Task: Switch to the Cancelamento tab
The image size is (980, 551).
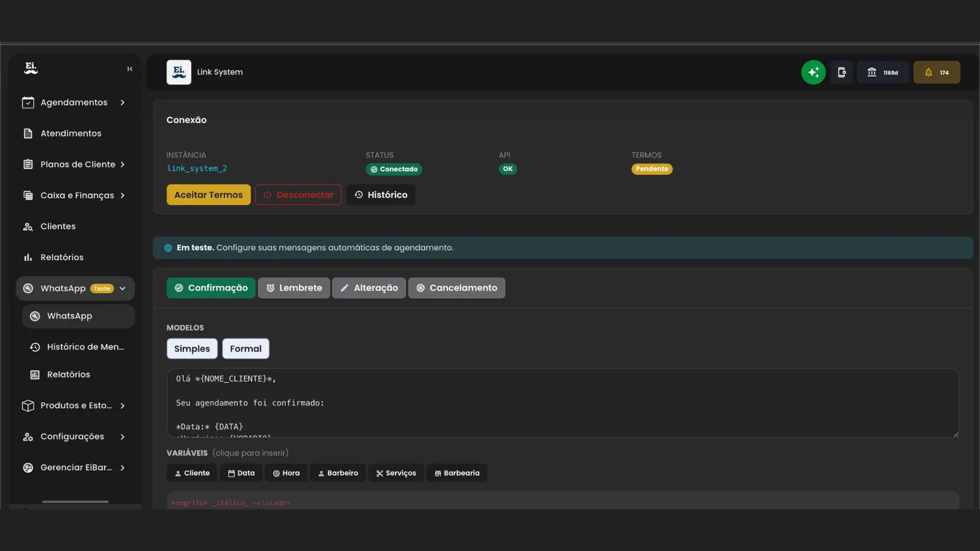Action: [x=456, y=288]
